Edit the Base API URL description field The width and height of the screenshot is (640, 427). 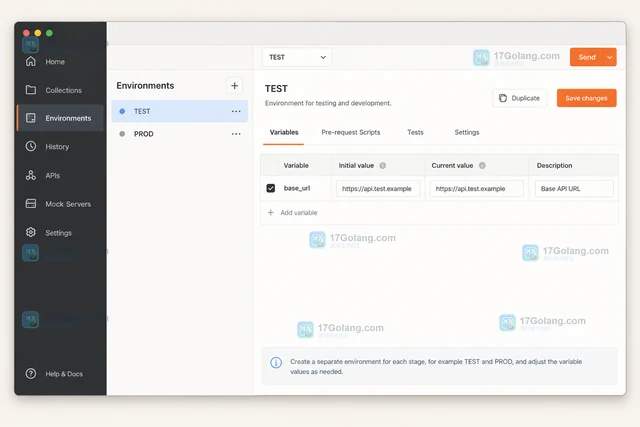coord(574,189)
